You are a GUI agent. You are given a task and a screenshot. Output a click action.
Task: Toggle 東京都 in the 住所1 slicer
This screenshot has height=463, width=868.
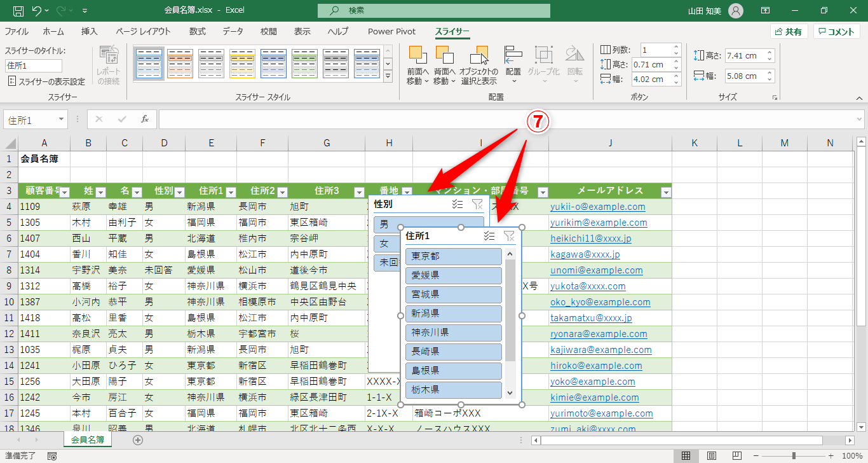click(454, 256)
